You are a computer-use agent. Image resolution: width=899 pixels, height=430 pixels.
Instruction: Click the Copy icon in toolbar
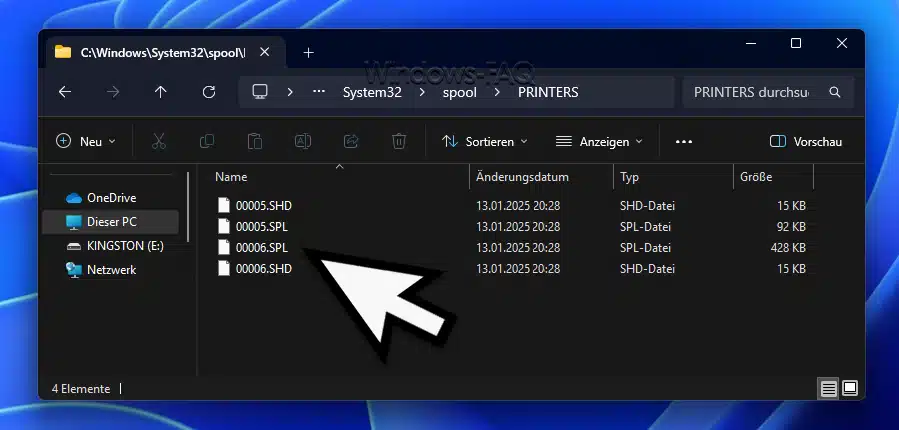point(207,142)
